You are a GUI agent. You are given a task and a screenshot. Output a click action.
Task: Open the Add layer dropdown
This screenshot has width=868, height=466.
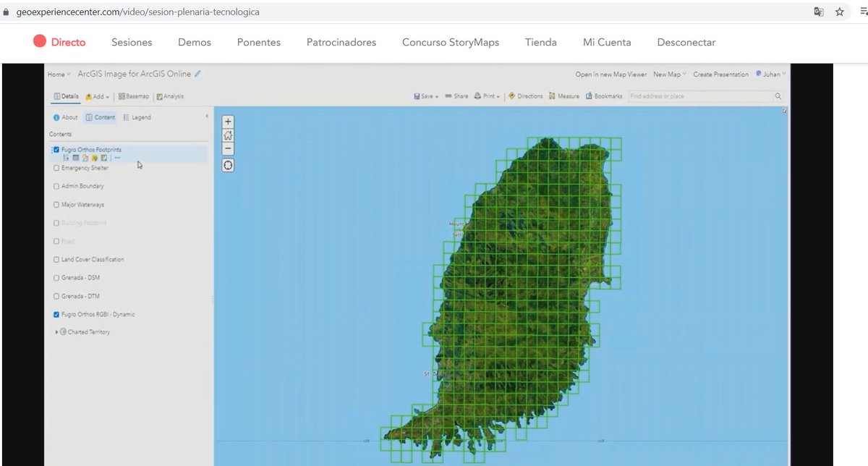(x=97, y=96)
